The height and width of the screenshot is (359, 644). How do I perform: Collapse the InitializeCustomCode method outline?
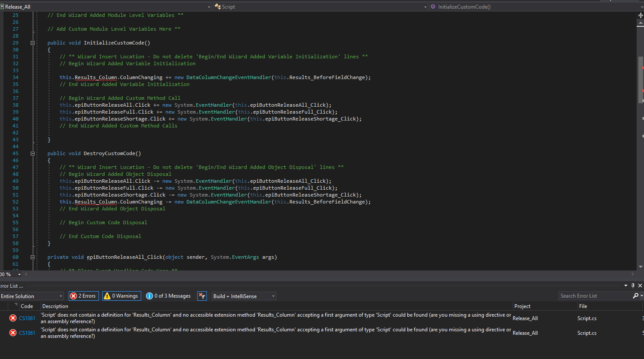(32, 43)
